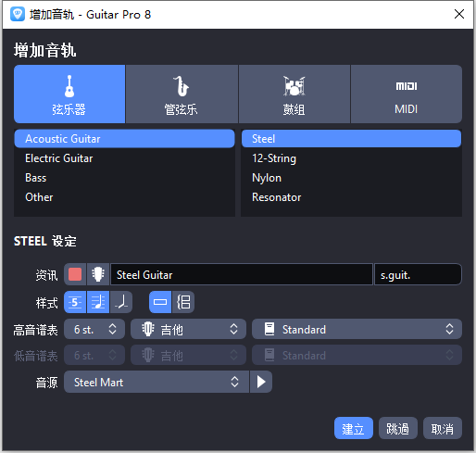This screenshot has width=476, height=453.
Task: Click the 跳過 skip button
Action: [398, 428]
